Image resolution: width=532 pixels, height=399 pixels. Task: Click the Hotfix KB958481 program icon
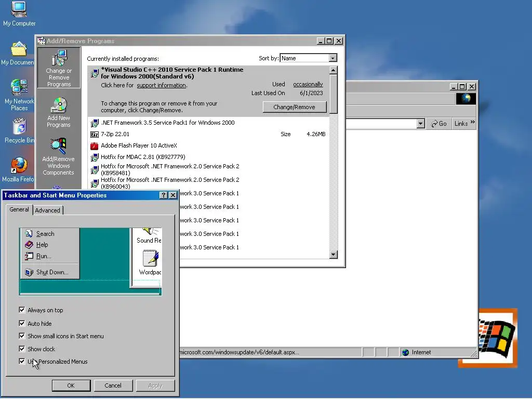95,170
